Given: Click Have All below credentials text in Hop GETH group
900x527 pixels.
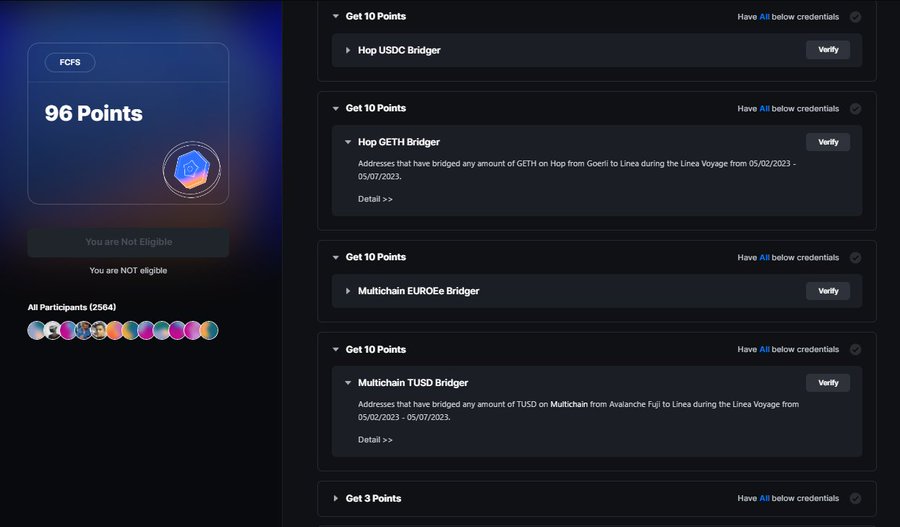Looking at the screenshot, I should pyautogui.click(x=788, y=108).
